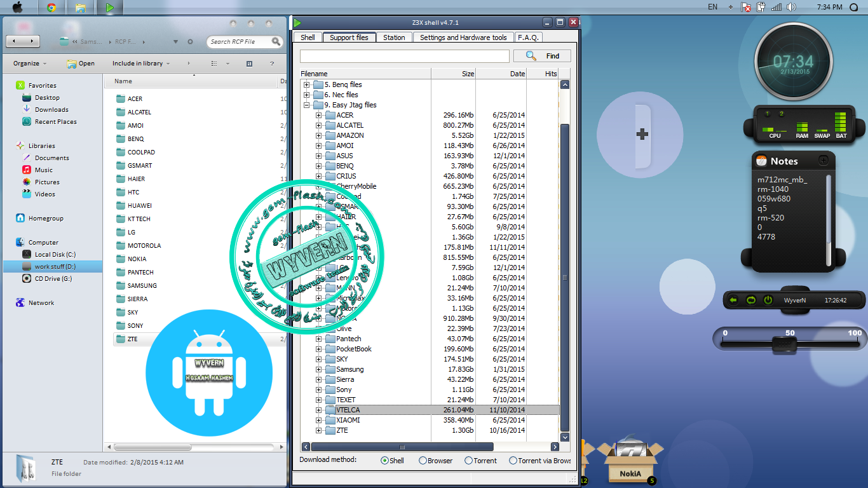Toggle the explorer preview pane icon
The width and height of the screenshot is (868, 488).
[249, 64]
